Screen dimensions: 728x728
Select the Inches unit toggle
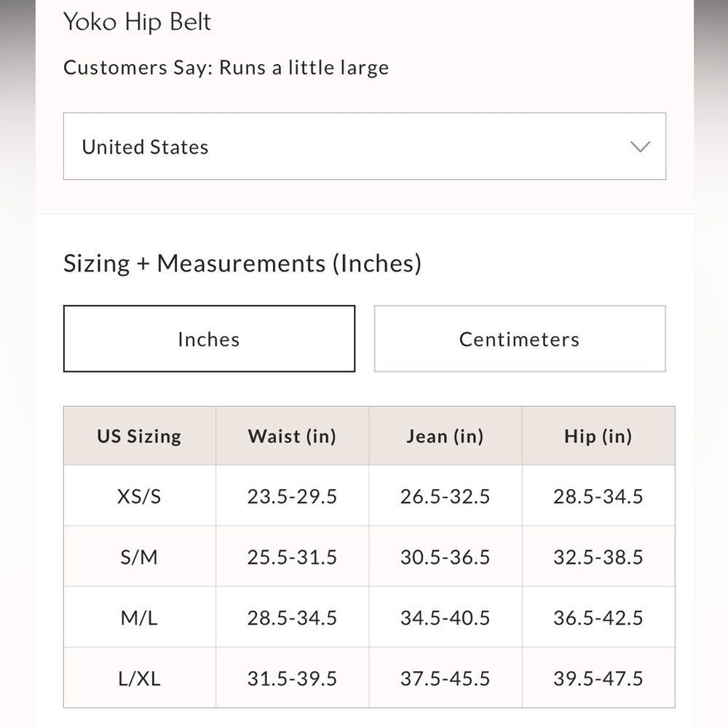click(210, 339)
